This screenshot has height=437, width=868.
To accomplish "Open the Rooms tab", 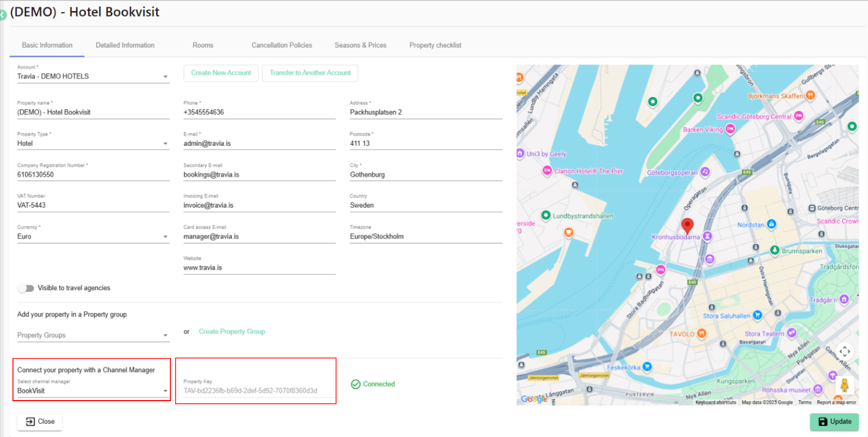I will 203,45.
